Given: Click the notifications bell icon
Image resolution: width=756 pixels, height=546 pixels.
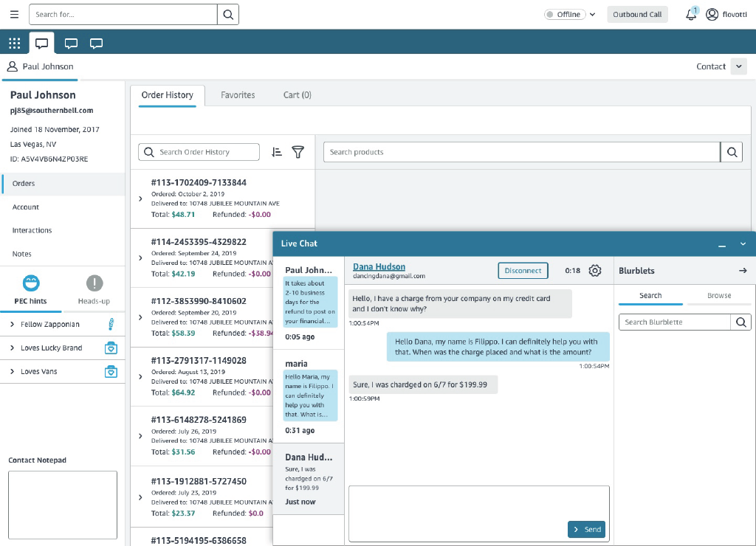Looking at the screenshot, I should click(x=690, y=15).
